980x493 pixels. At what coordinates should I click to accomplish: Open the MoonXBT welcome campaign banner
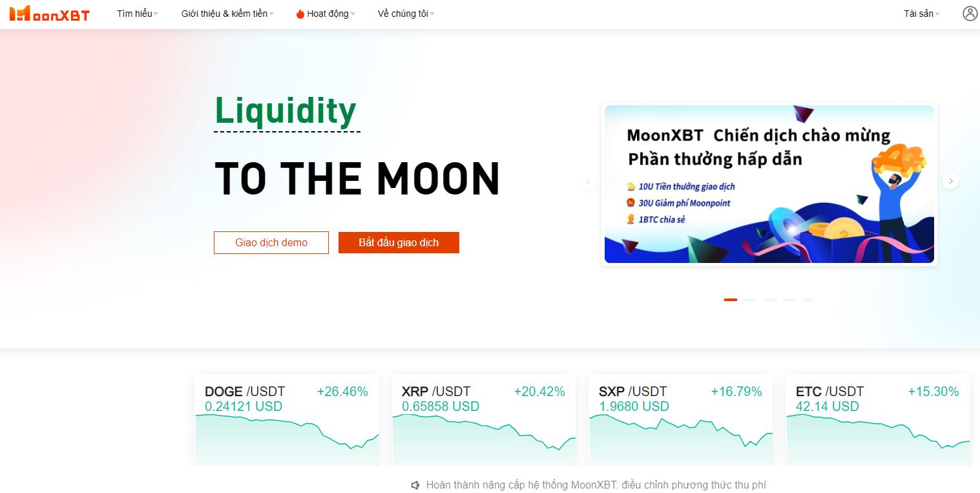click(769, 184)
